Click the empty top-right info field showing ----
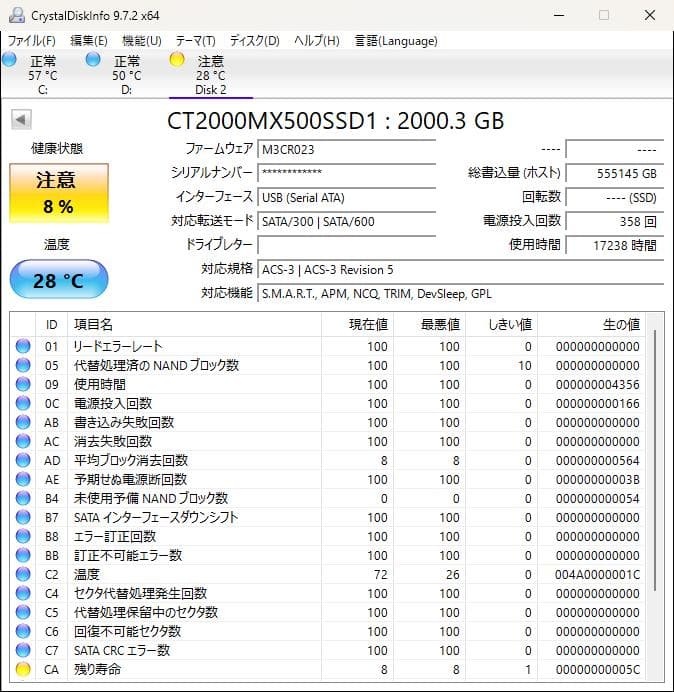The height and width of the screenshot is (692, 674). 614,149
